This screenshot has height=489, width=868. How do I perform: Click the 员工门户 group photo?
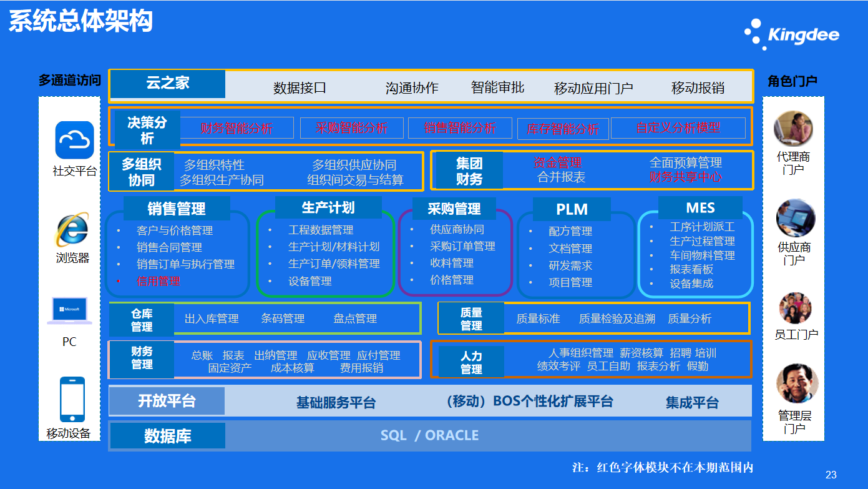click(794, 309)
